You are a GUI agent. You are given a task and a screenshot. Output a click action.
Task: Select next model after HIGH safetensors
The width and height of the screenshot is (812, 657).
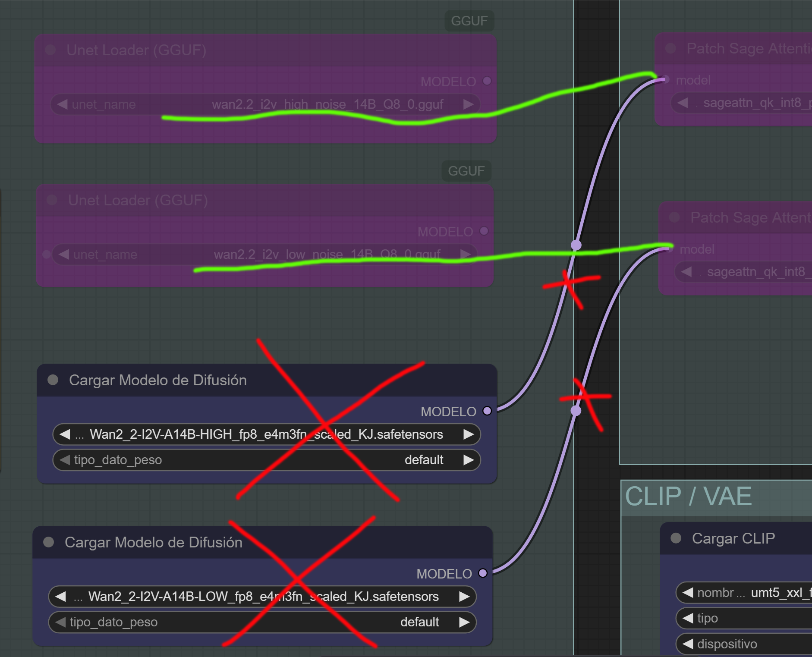[x=469, y=434]
